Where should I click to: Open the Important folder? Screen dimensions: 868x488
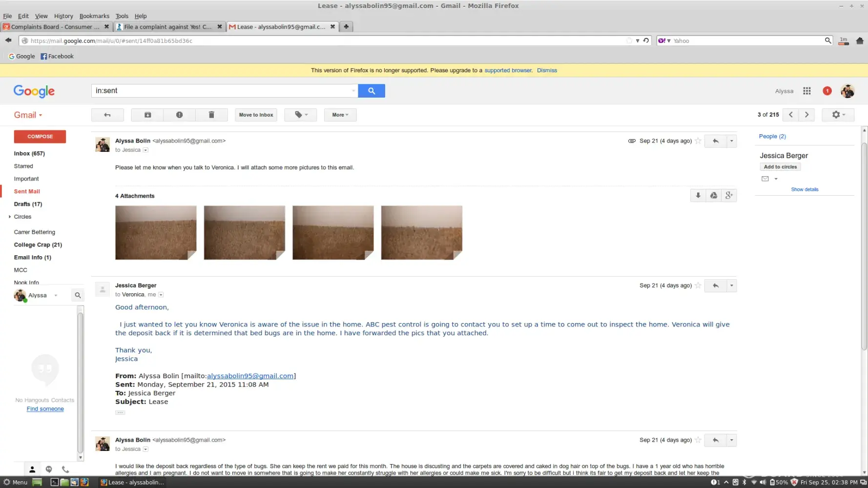pyautogui.click(x=26, y=179)
